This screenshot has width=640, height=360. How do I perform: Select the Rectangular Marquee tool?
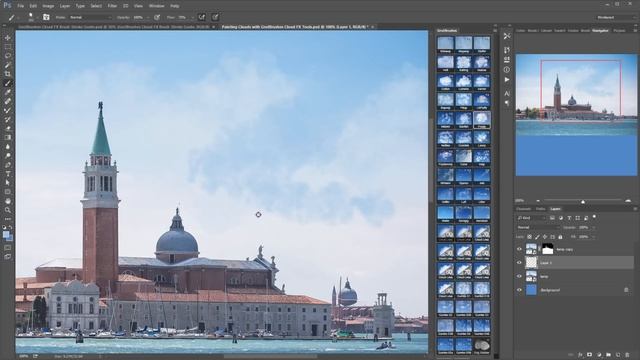coord(8,47)
